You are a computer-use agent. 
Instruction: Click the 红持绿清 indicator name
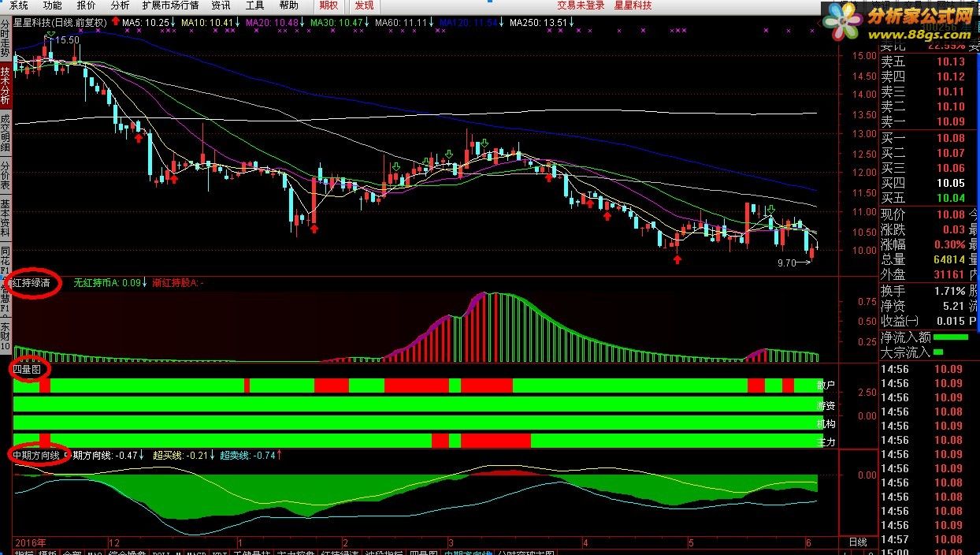[x=32, y=282]
